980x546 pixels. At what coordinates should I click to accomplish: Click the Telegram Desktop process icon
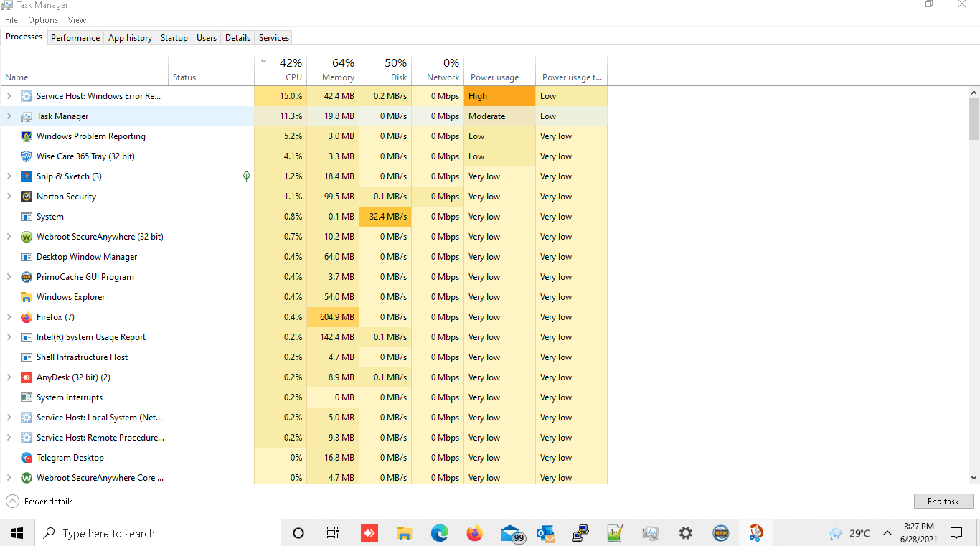click(27, 458)
